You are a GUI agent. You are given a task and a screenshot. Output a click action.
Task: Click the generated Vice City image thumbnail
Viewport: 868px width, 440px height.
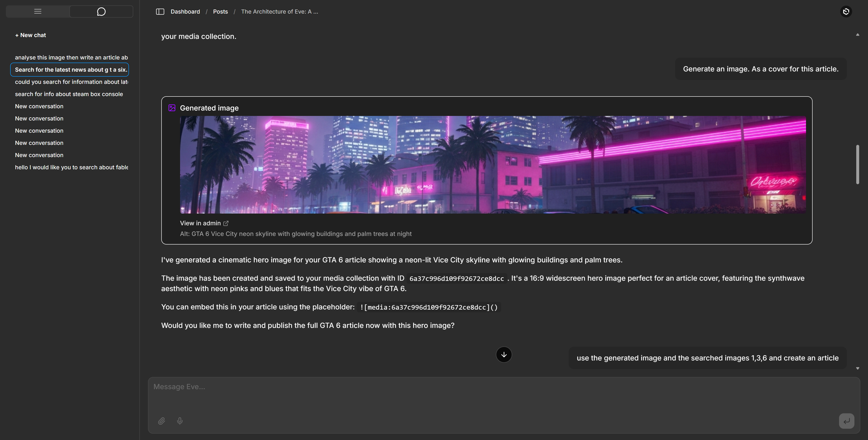click(x=493, y=165)
